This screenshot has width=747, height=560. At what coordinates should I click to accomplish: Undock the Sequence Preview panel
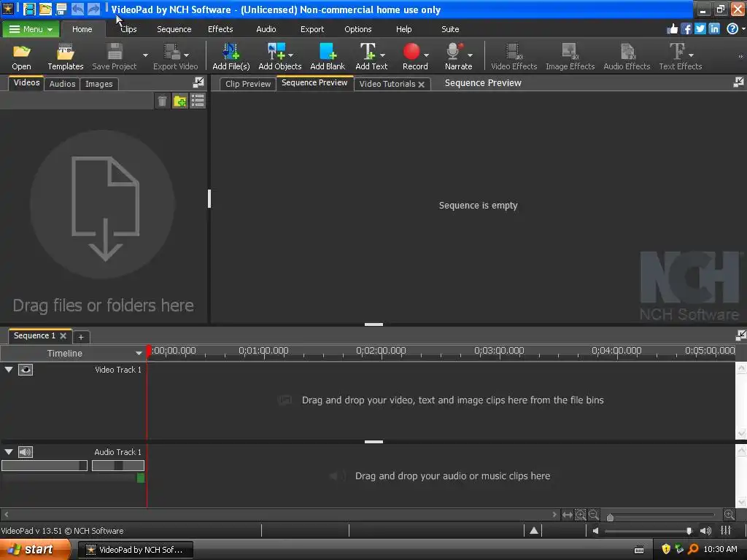point(738,82)
